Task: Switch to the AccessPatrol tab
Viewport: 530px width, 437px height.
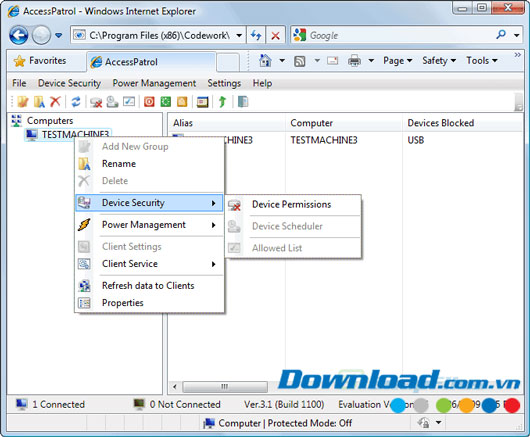Action: click(151, 62)
